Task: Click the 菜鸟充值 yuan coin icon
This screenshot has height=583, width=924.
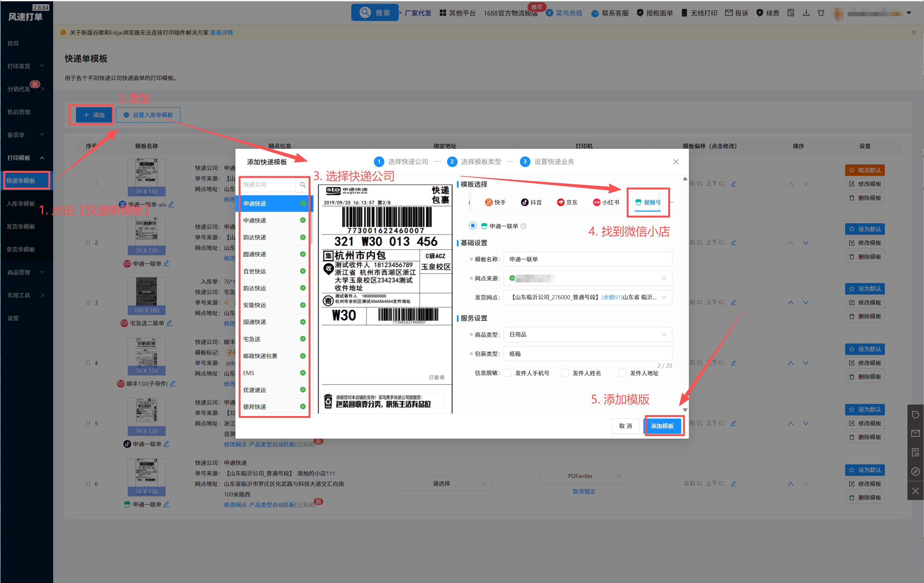Action: click(x=549, y=13)
